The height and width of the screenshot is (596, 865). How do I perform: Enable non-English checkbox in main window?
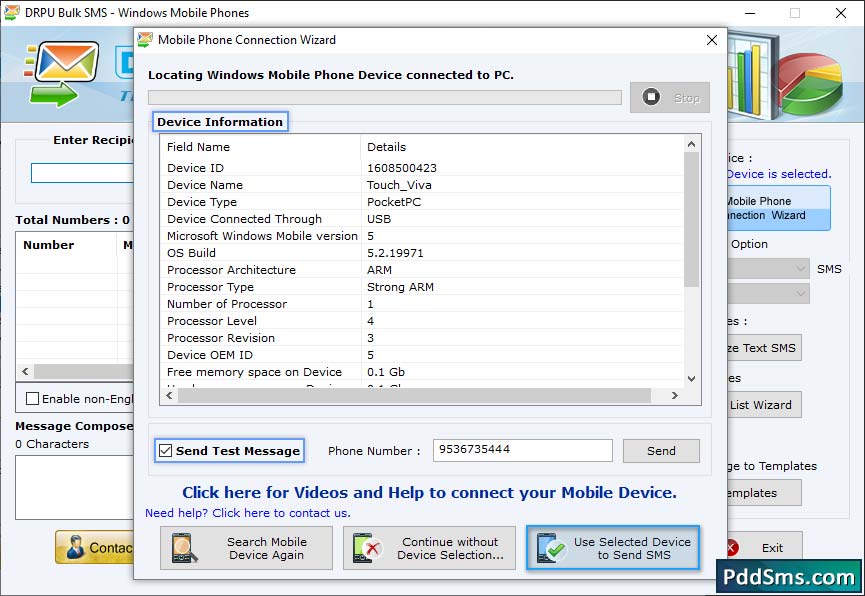(33, 398)
